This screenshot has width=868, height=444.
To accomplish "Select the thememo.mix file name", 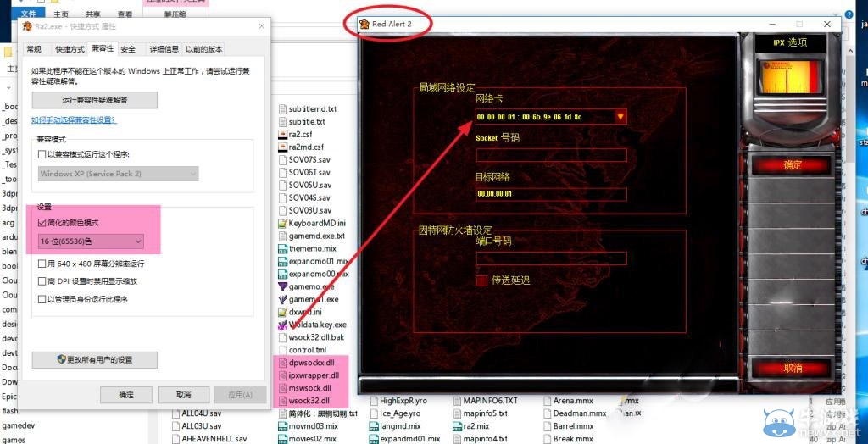I will 312,248.
